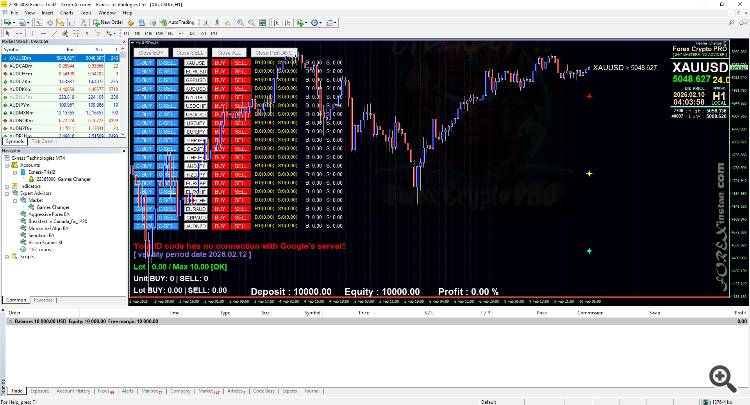The width and height of the screenshot is (750, 405).
Task: Open the Charts menu
Action: 66,13
